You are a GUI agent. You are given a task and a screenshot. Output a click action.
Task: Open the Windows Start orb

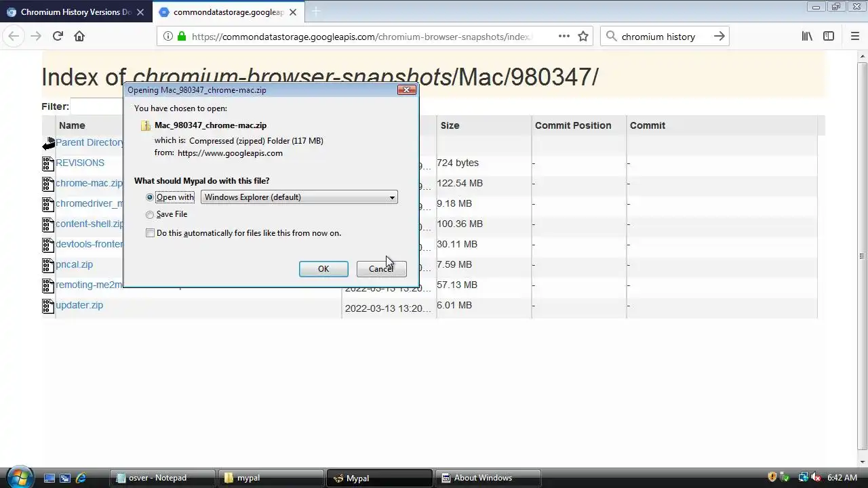[x=19, y=477]
